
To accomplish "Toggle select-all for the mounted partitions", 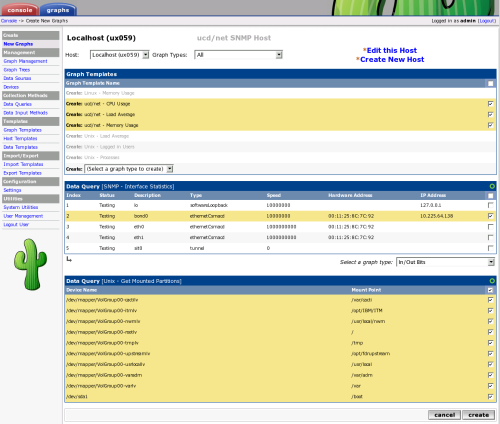I will coord(490,290).
